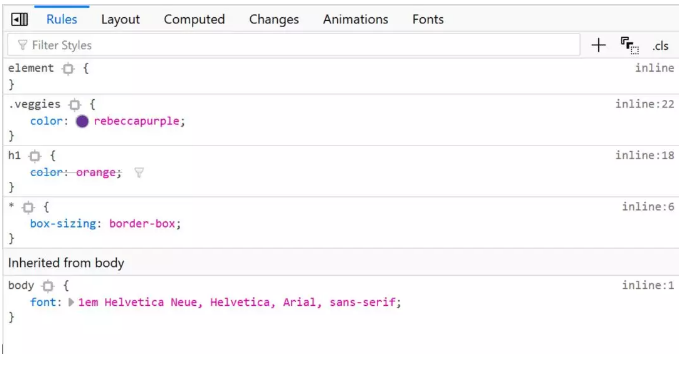The image size is (690, 376).
Task: Pick element matching the element rule
Action: point(68,69)
